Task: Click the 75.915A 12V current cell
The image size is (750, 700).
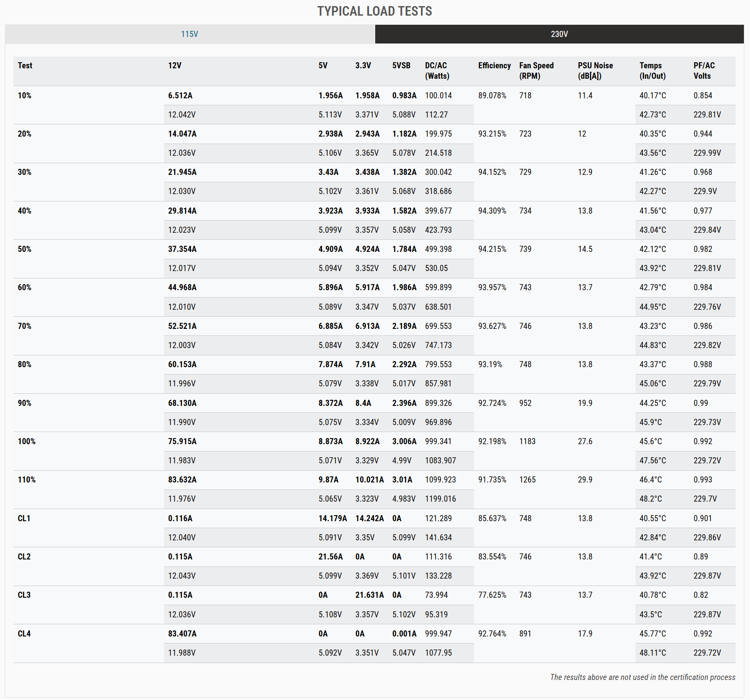Action: point(182,442)
